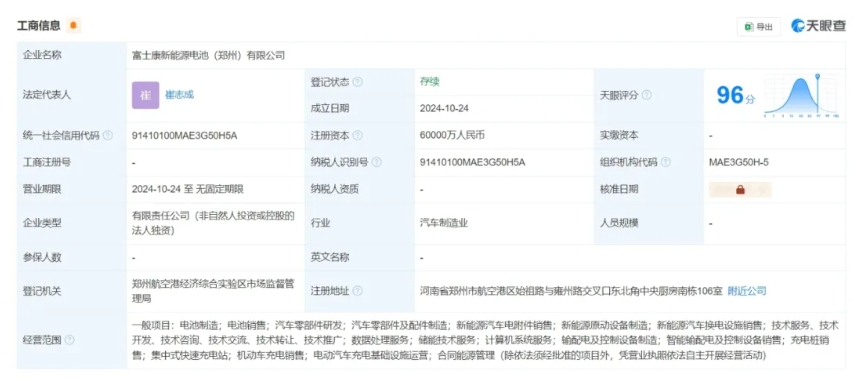The height and width of the screenshot is (381, 861).
Task: Click help icon next to 统一社会信用代码
Action: (108, 135)
